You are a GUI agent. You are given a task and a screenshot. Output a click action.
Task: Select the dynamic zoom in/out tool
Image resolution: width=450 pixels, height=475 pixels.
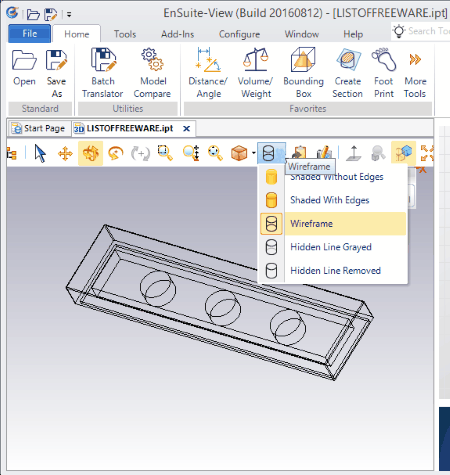point(191,153)
